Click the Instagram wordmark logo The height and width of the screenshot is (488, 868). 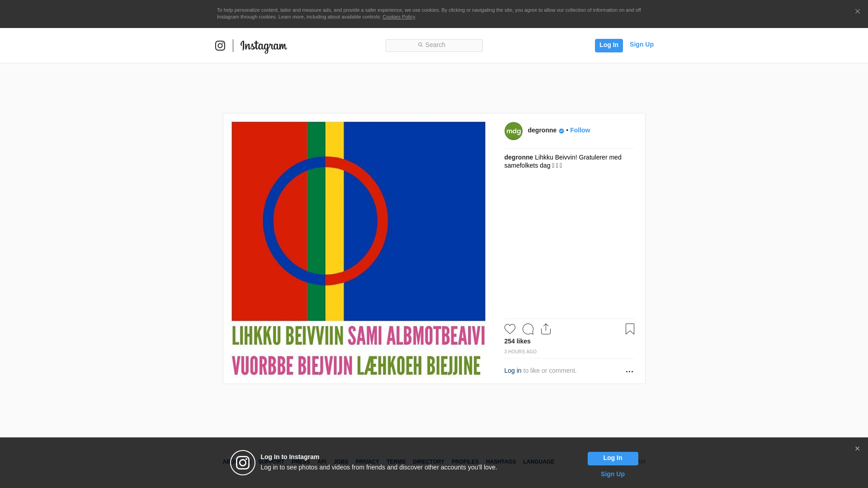tap(264, 46)
